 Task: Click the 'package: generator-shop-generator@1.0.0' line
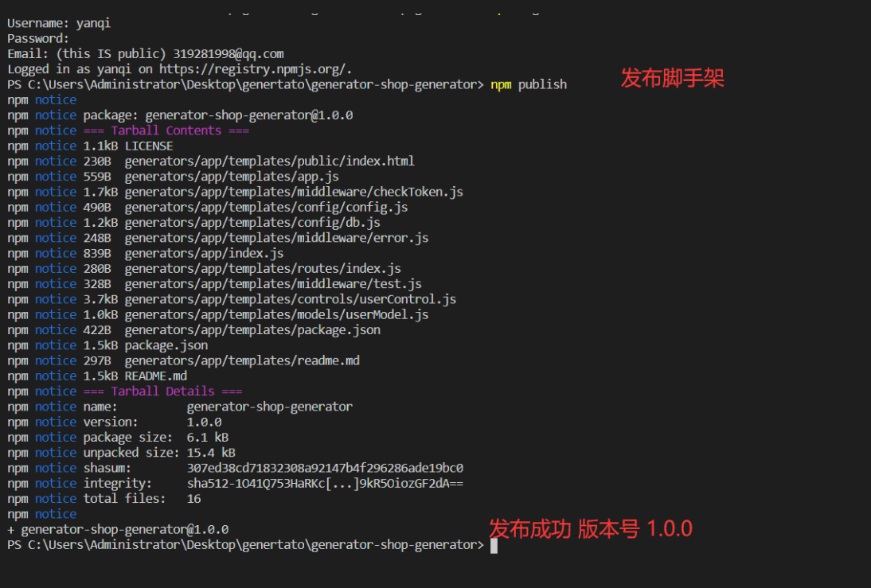pyautogui.click(x=218, y=115)
